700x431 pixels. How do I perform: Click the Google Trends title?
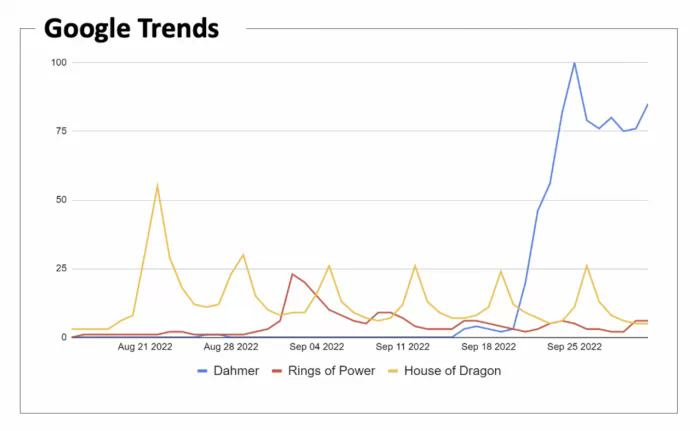(131, 28)
